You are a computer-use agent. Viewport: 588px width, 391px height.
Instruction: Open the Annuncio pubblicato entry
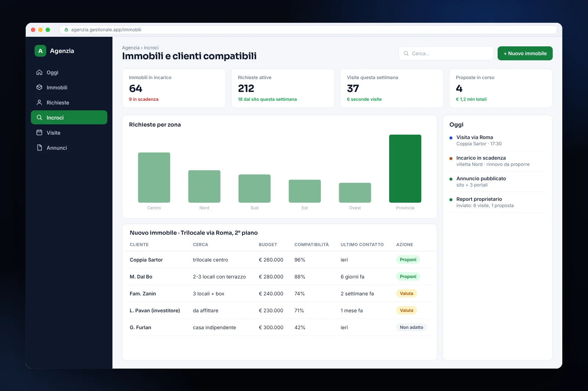click(x=497, y=182)
